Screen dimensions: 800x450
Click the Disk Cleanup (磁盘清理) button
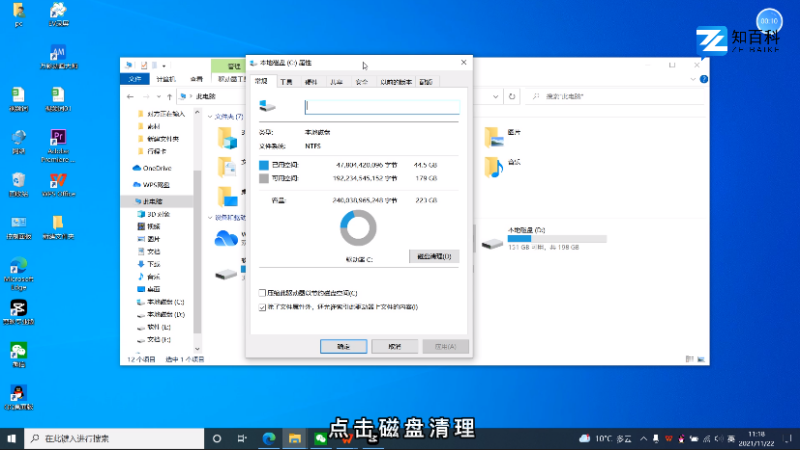tap(433, 256)
